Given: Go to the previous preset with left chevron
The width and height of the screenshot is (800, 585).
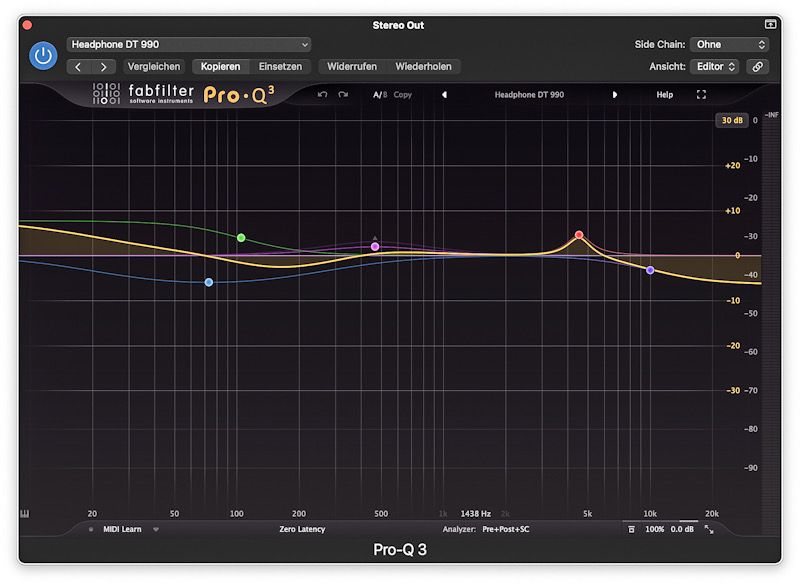Looking at the screenshot, I should click(79, 67).
